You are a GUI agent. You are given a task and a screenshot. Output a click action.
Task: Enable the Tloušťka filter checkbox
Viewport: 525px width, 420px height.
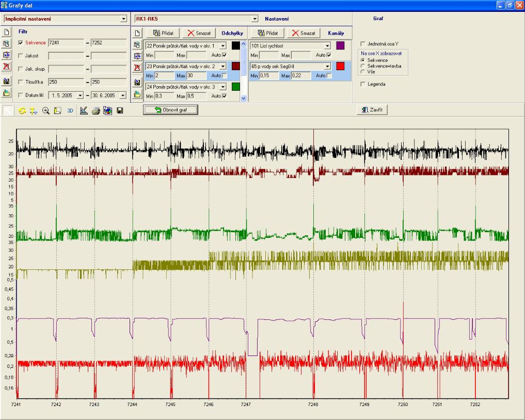21,82
